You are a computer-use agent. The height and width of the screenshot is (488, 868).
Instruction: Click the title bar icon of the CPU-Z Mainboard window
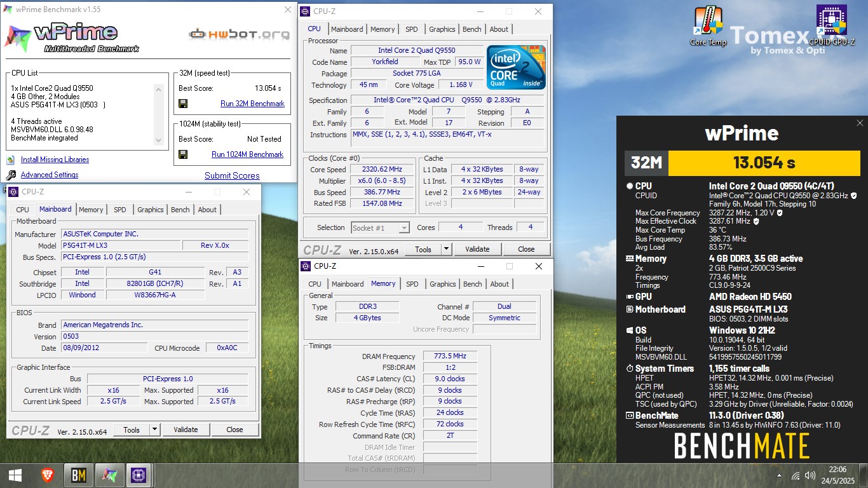click(x=14, y=192)
